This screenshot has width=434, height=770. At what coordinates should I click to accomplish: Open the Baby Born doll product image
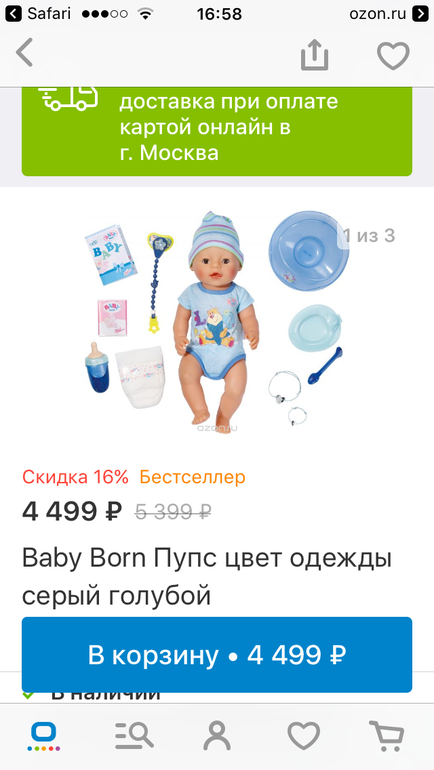pyautogui.click(x=216, y=319)
